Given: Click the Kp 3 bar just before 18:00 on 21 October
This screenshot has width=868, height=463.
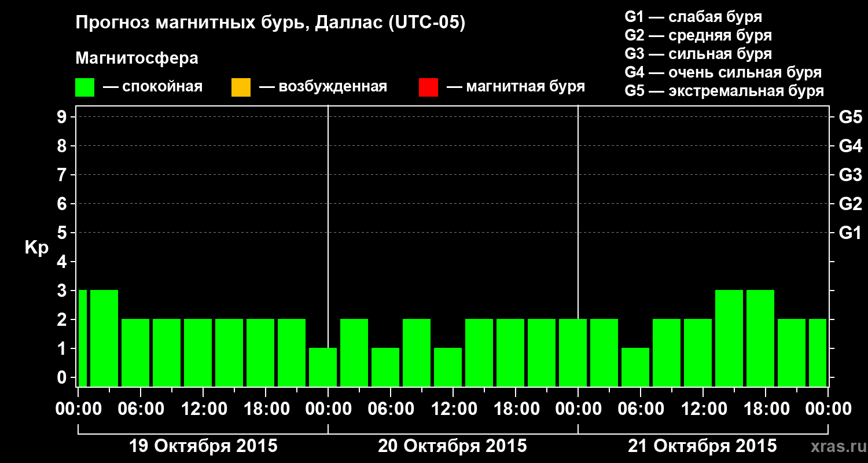Looking at the screenshot, I should coord(729,338).
